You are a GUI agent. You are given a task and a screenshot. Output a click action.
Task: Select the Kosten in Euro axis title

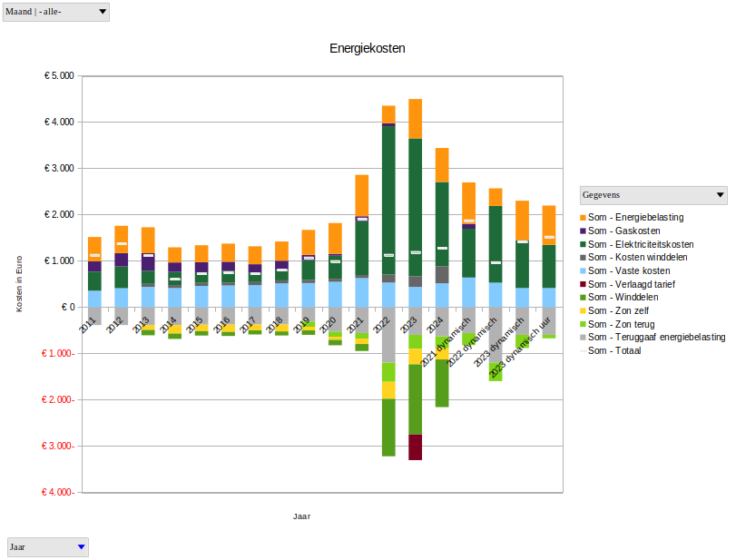[19, 283]
